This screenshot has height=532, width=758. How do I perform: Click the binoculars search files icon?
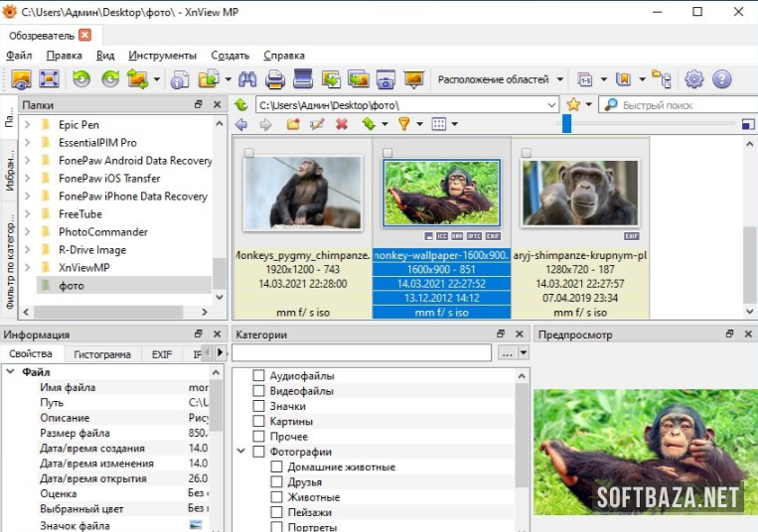click(x=248, y=79)
